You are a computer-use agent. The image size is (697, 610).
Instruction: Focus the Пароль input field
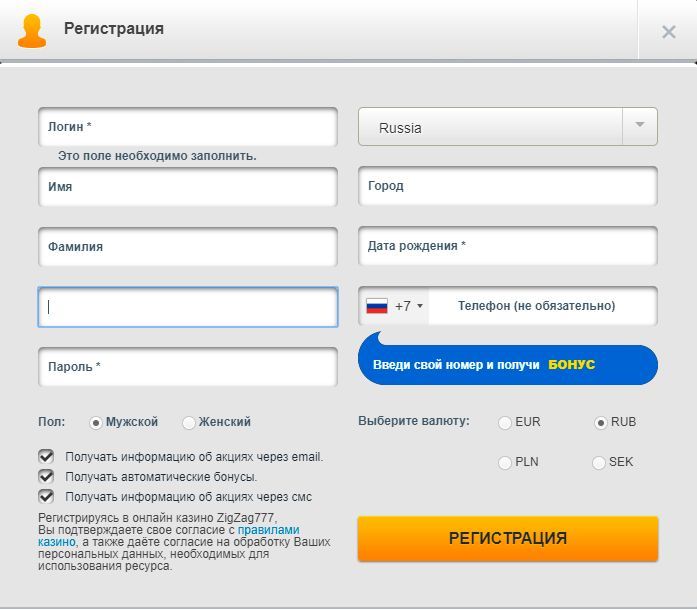[188, 366]
